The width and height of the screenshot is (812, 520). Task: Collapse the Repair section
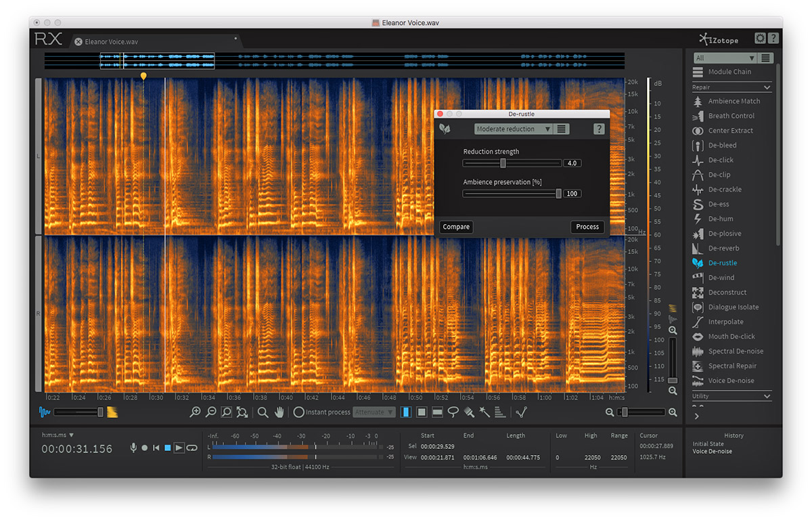click(767, 87)
